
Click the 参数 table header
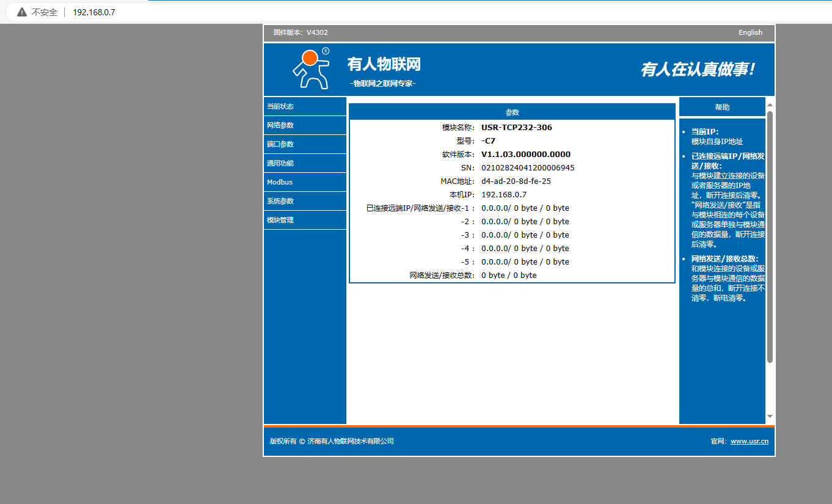[x=513, y=112]
